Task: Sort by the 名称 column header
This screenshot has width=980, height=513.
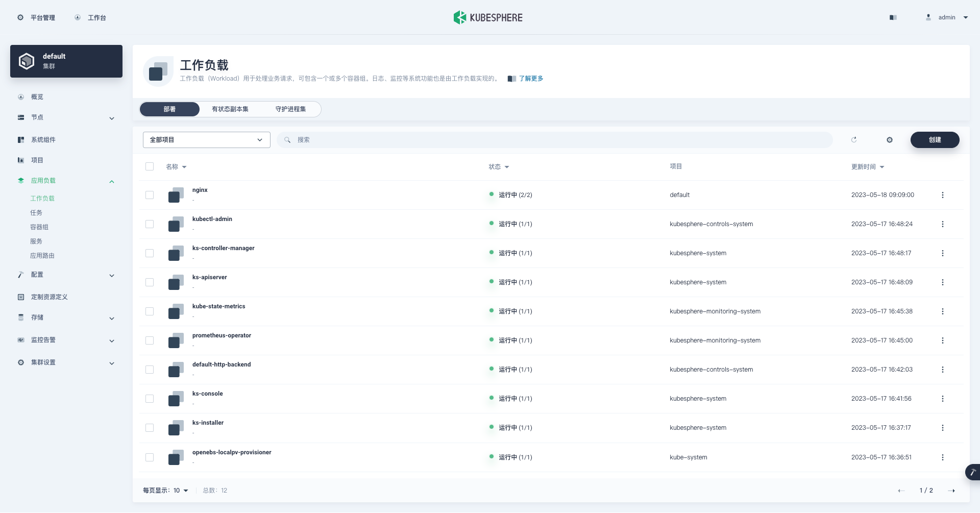Action: click(176, 167)
